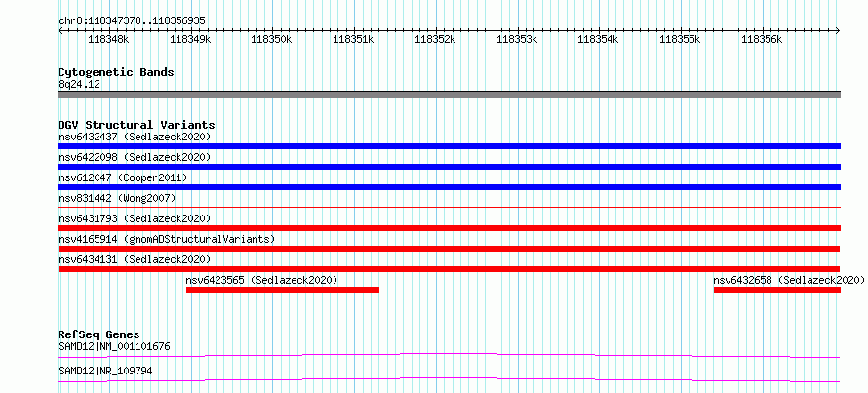
Task: Click the 118355k ruler tick label
Action: (x=680, y=39)
